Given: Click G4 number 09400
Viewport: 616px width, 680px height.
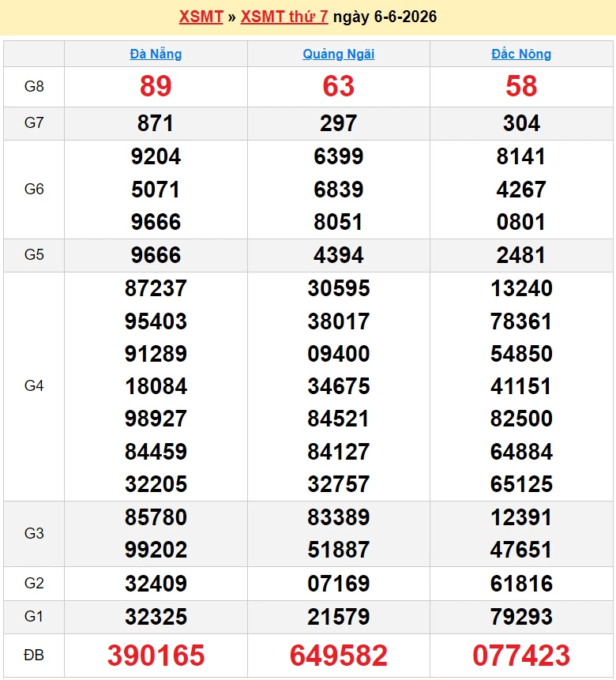Looking at the screenshot, I should pos(338,354).
